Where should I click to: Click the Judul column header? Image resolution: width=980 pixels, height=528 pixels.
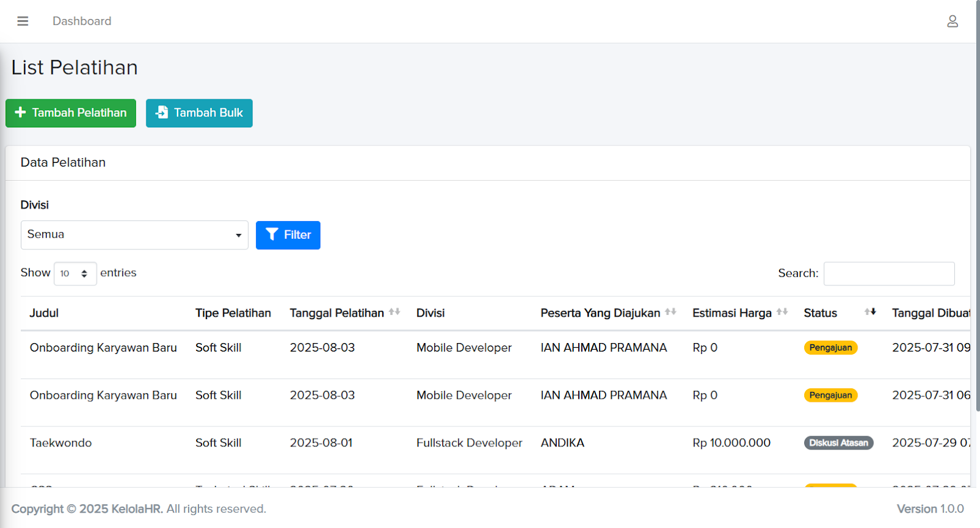coord(44,313)
